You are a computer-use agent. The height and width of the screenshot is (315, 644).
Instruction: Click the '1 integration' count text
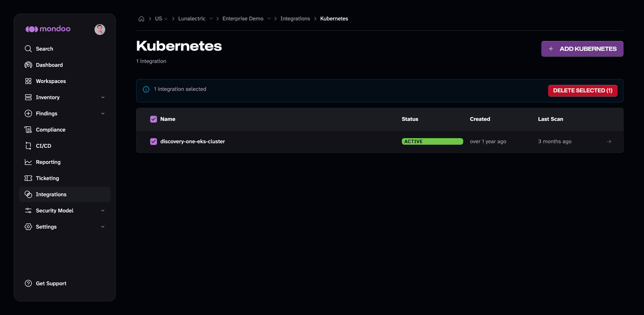coord(151,61)
